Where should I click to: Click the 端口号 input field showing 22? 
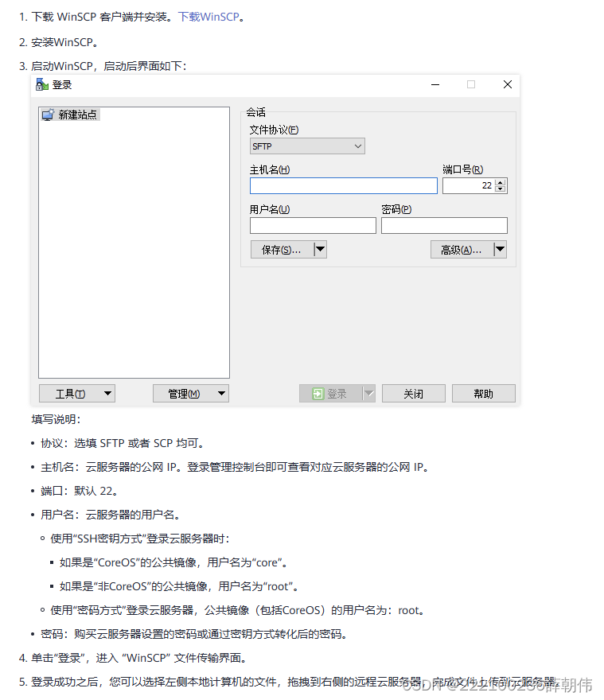click(x=469, y=185)
